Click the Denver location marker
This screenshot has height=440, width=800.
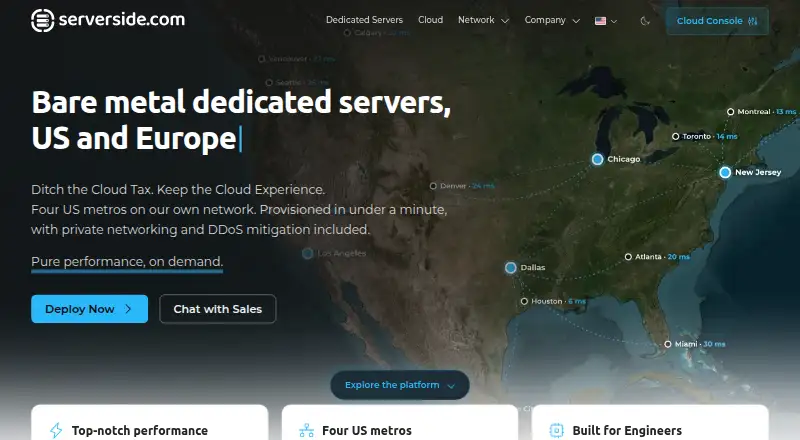[433, 186]
